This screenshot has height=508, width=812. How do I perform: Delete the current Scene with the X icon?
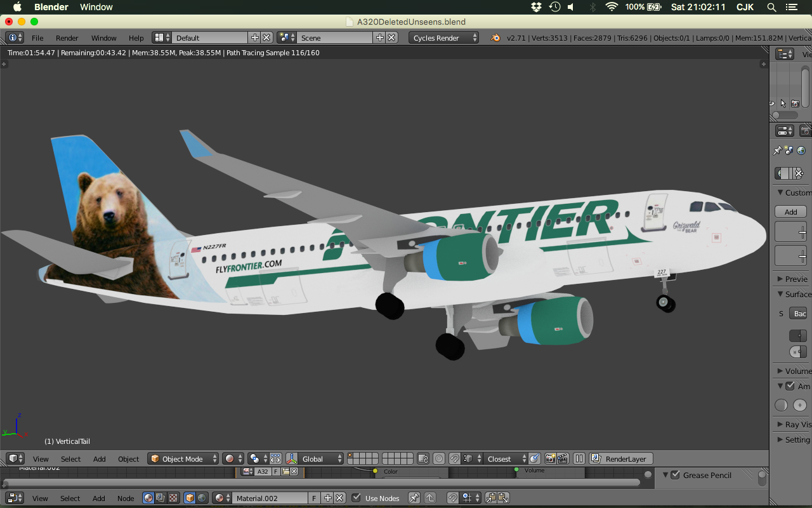[391, 38]
